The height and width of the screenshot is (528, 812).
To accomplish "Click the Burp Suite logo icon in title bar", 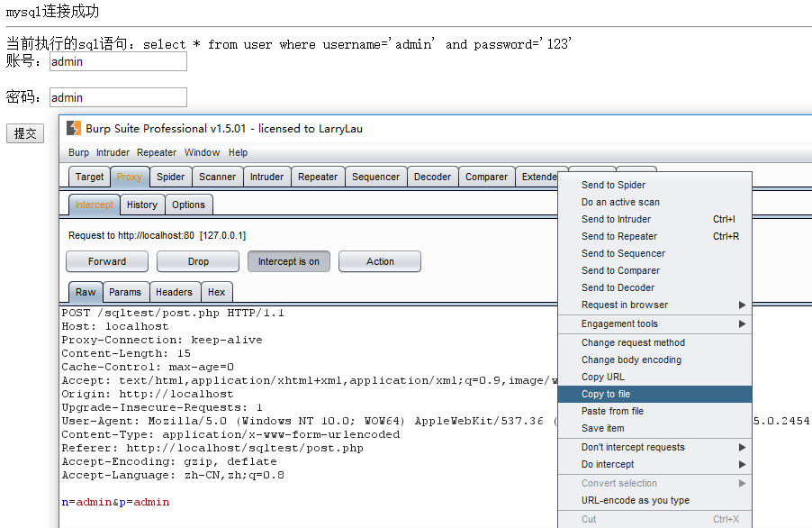I will tap(74, 128).
